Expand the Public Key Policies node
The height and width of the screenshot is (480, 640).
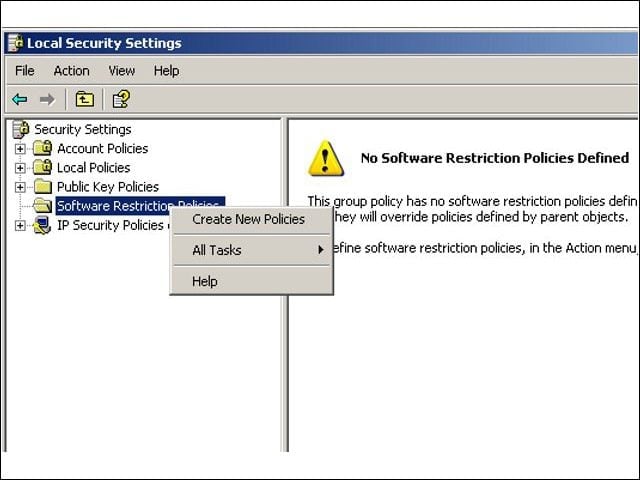(20, 187)
